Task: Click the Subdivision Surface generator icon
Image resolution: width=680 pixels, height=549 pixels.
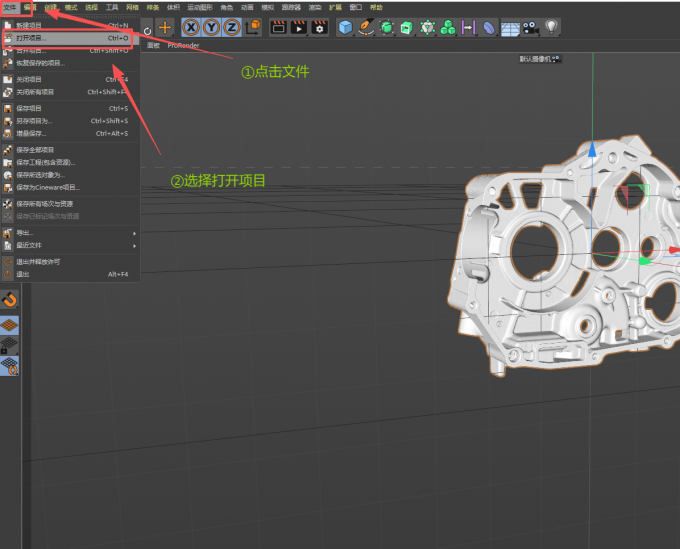Action: 386,28
